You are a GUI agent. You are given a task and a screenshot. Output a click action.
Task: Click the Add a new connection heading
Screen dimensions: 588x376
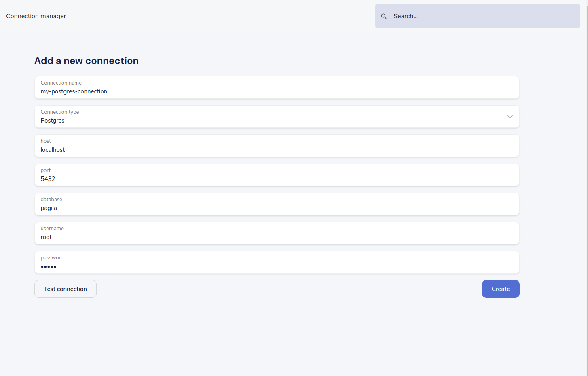tap(87, 61)
